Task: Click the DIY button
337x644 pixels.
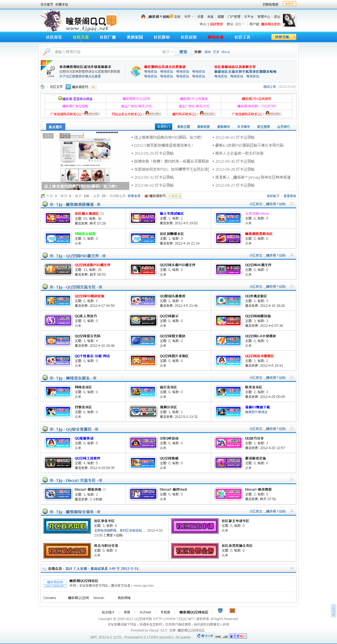Action: click(289, 4)
